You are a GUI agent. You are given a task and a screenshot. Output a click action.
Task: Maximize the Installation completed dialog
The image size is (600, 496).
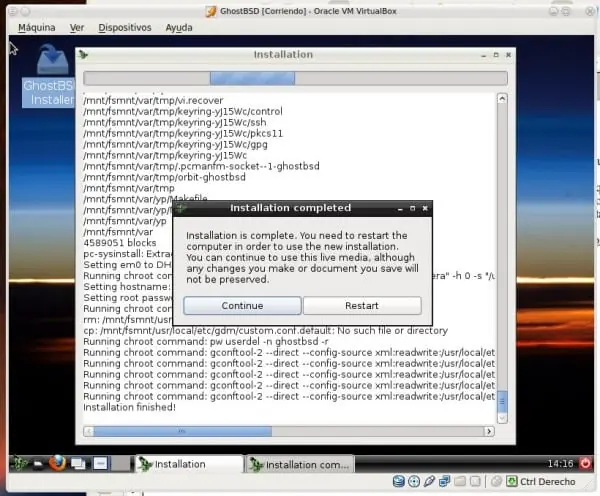pos(412,208)
